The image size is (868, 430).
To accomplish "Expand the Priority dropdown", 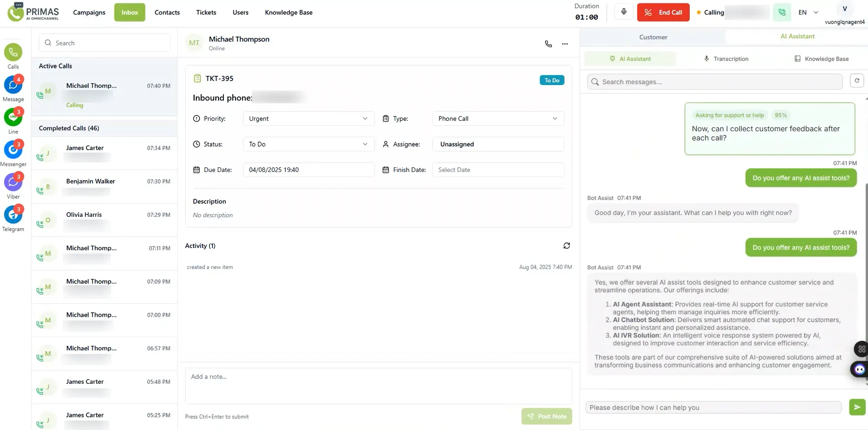I will click(x=308, y=119).
